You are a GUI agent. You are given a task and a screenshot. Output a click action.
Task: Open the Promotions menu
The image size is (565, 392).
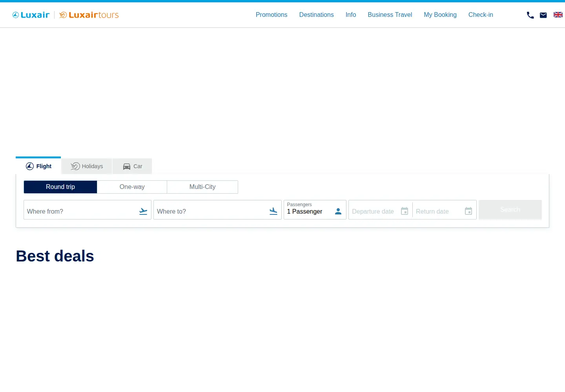[272, 15]
